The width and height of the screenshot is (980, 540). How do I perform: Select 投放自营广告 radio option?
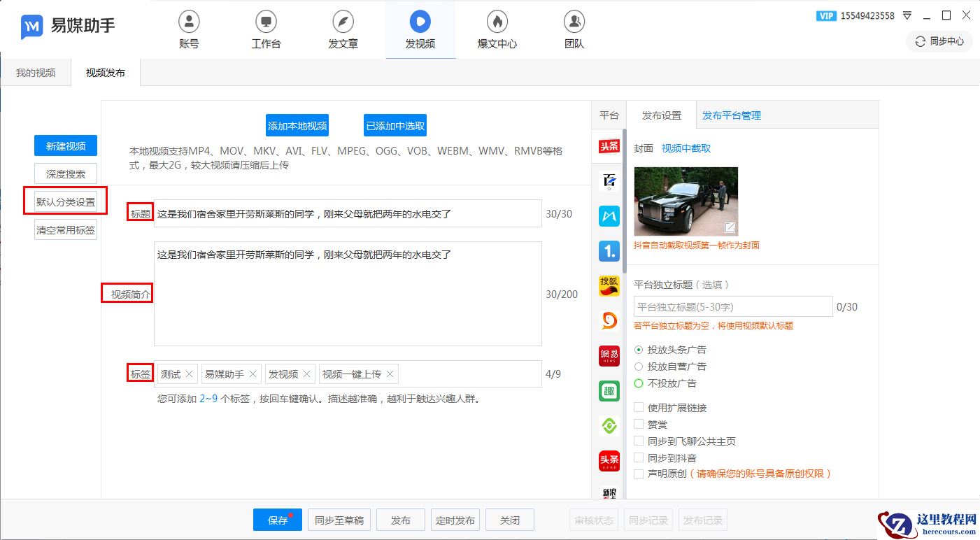[639, 367]
